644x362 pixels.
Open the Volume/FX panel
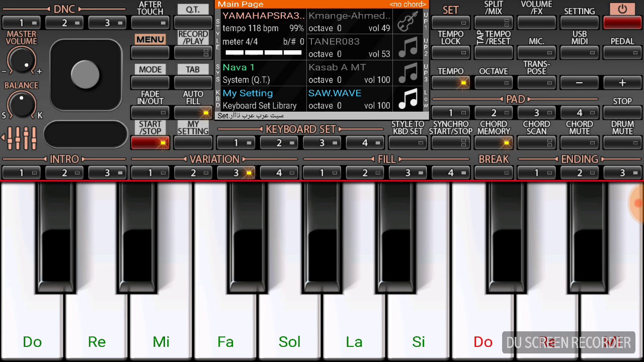point(536,22)
